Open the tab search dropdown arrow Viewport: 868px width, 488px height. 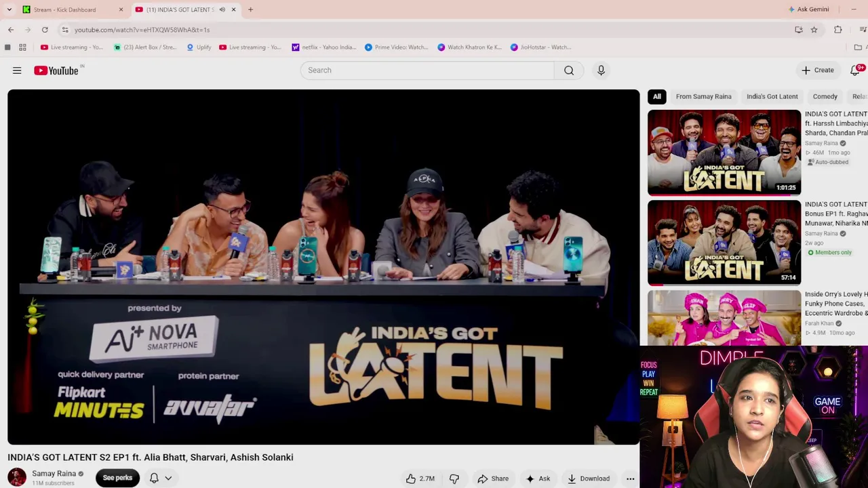coord(9,9)
